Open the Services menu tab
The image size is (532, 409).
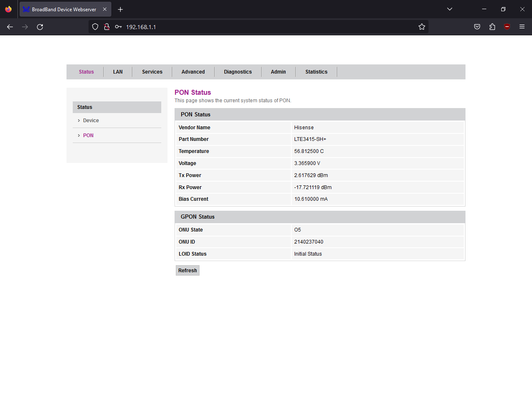coord(152,72)
